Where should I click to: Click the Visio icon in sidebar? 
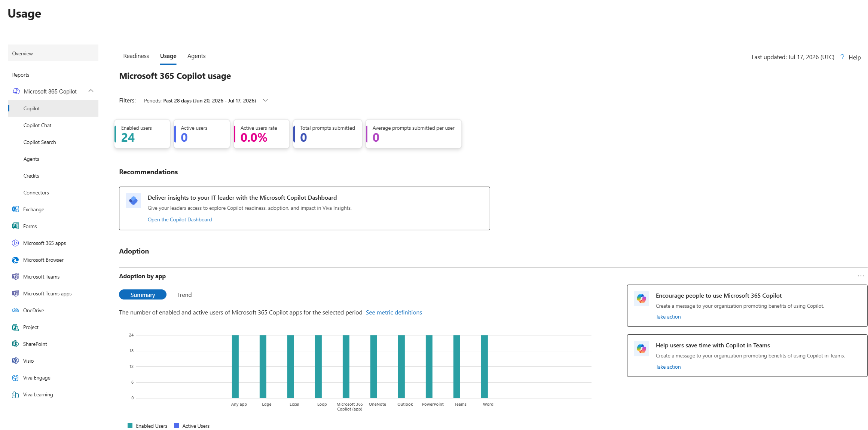15,361
